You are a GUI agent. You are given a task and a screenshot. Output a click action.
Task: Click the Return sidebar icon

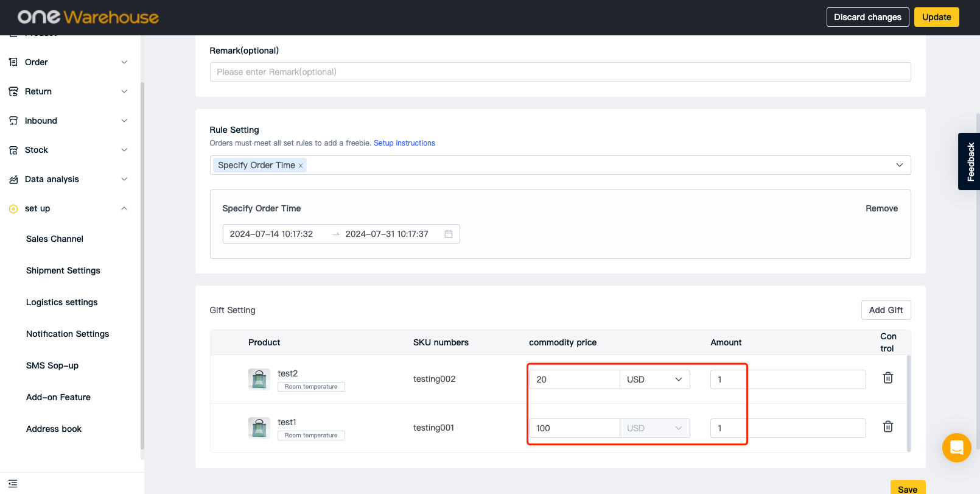[13, 91]
